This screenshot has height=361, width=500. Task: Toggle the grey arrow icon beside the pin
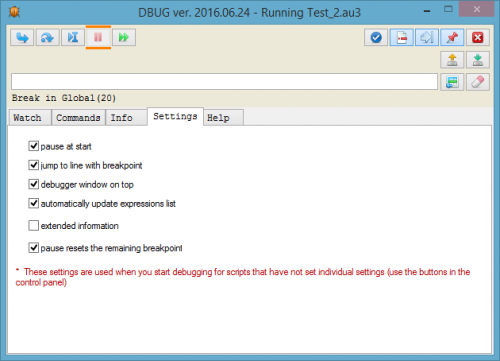pos(427,37)
